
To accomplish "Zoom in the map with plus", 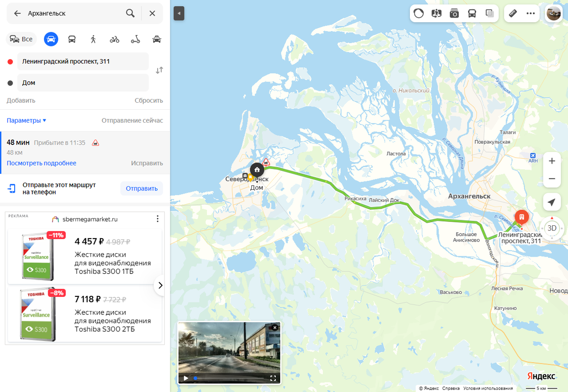I will 552,161.
